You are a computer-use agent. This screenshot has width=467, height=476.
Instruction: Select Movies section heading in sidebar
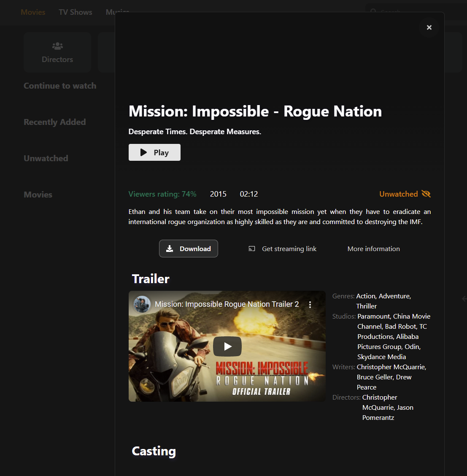click(x=38, y=195)
